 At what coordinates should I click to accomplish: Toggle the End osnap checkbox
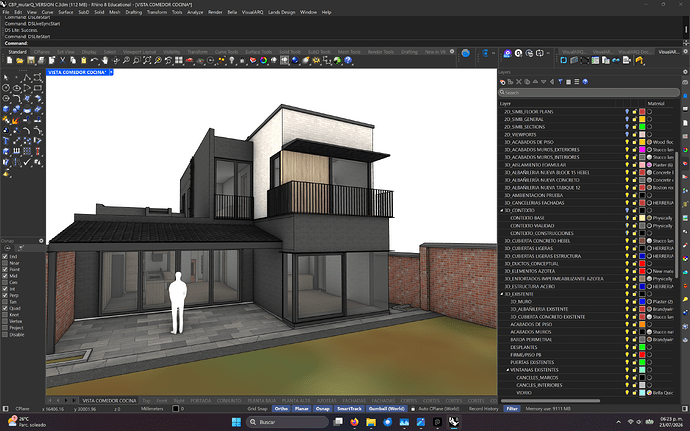click(5, 256)
